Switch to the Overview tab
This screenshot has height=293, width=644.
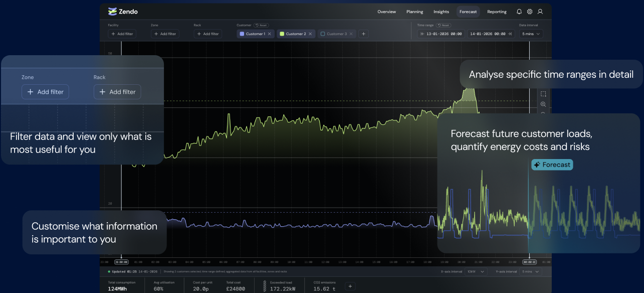click(386, 12)
